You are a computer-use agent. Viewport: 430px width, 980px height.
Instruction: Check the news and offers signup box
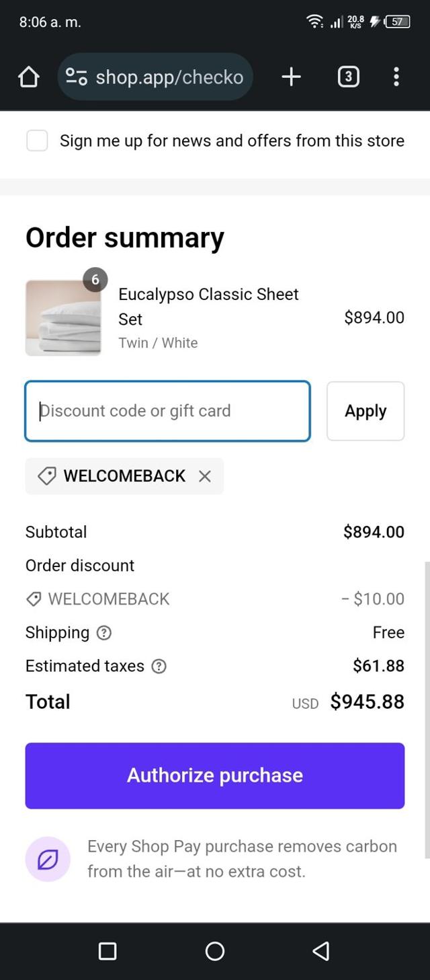[37, 141]
